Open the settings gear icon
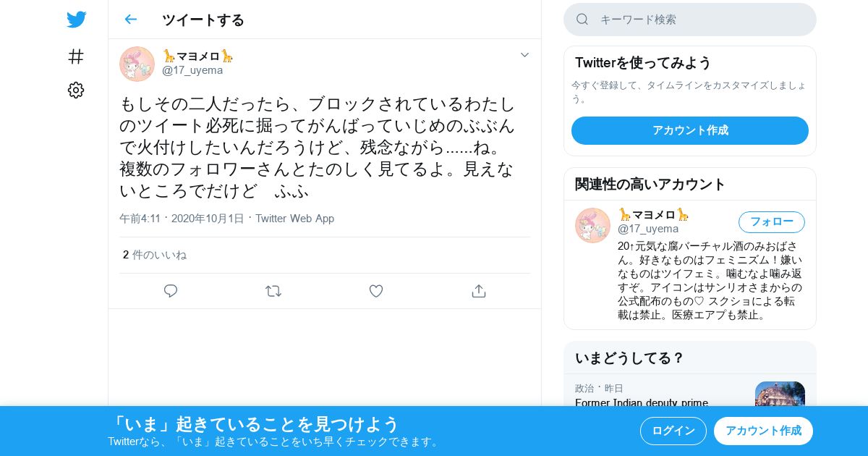Viewport: 868px width, 456px height. coord(76,90)
